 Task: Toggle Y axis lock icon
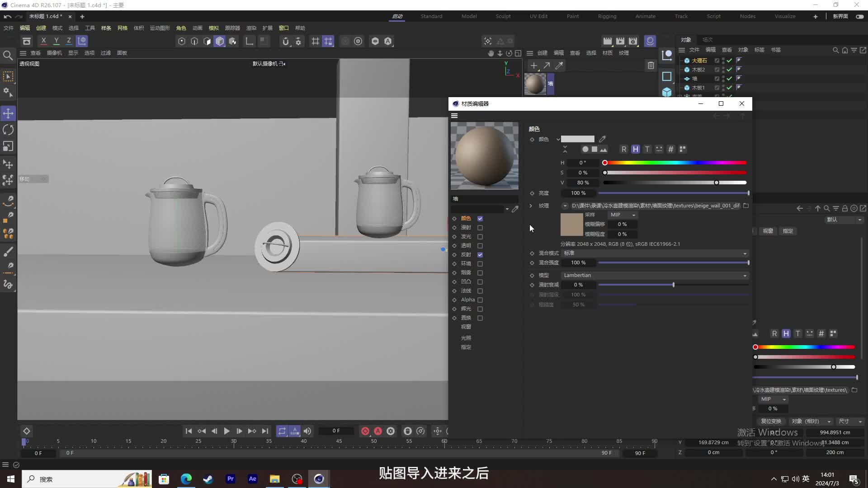point(56,41)
